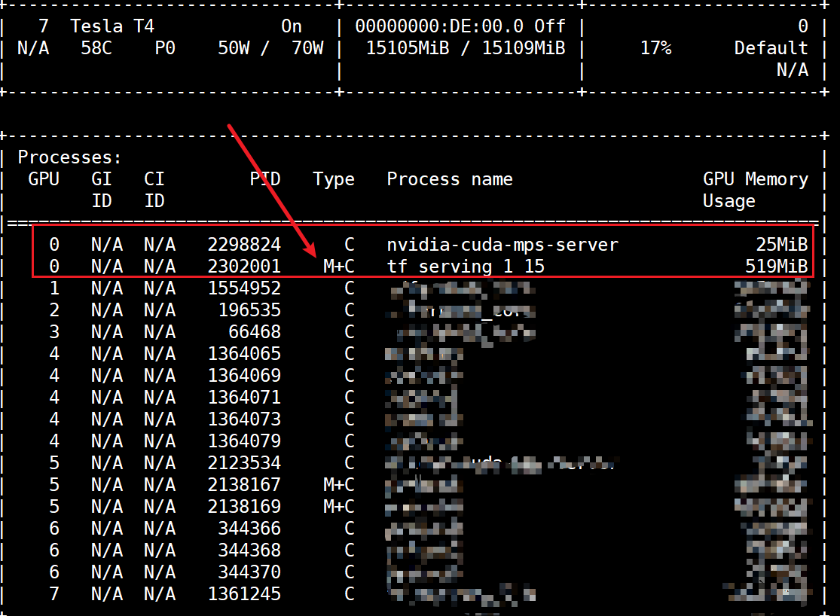
Task: Select PID '1364073'
Action: pos(244,419)
